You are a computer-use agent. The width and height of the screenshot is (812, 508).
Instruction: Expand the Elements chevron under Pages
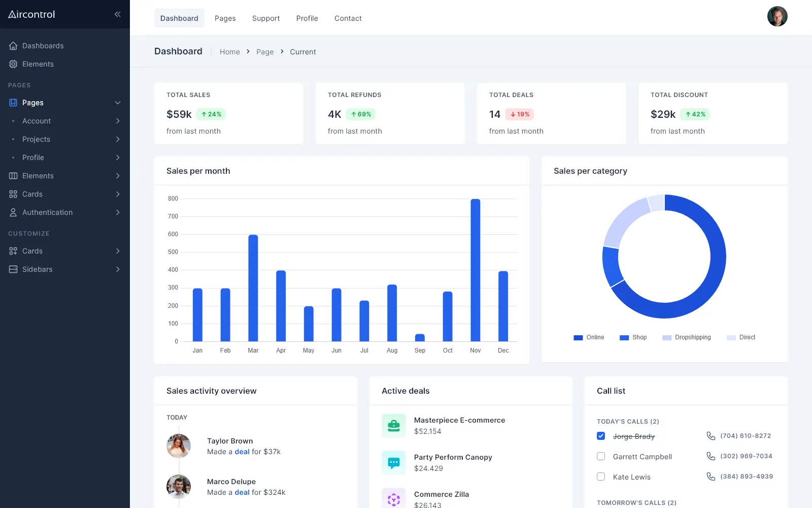(x=118, y=176)
